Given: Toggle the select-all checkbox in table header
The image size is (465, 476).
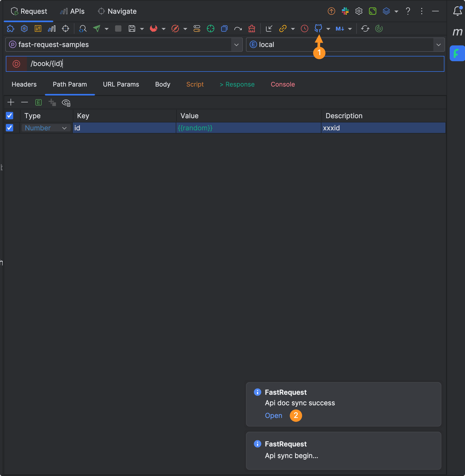Looking at the screenshot, I should pos(10,116).
